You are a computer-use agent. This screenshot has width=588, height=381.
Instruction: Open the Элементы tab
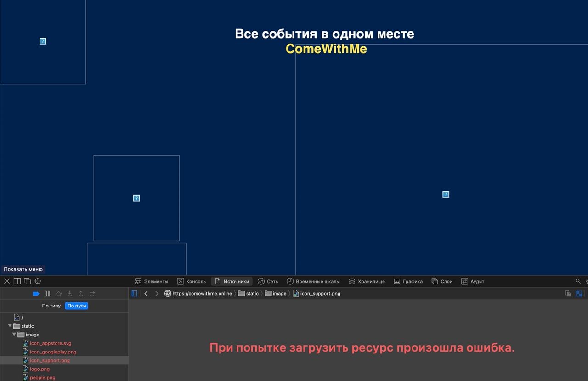pyautogui.click(x=152, y=281)
